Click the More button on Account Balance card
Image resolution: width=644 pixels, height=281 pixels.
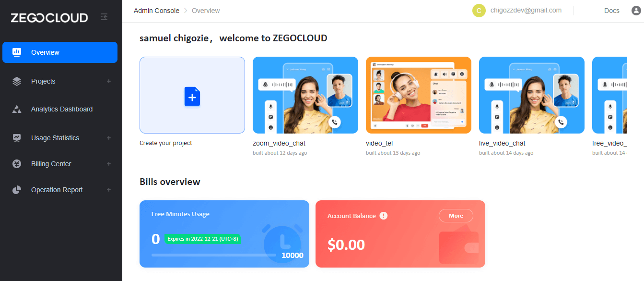click(456, 216)
